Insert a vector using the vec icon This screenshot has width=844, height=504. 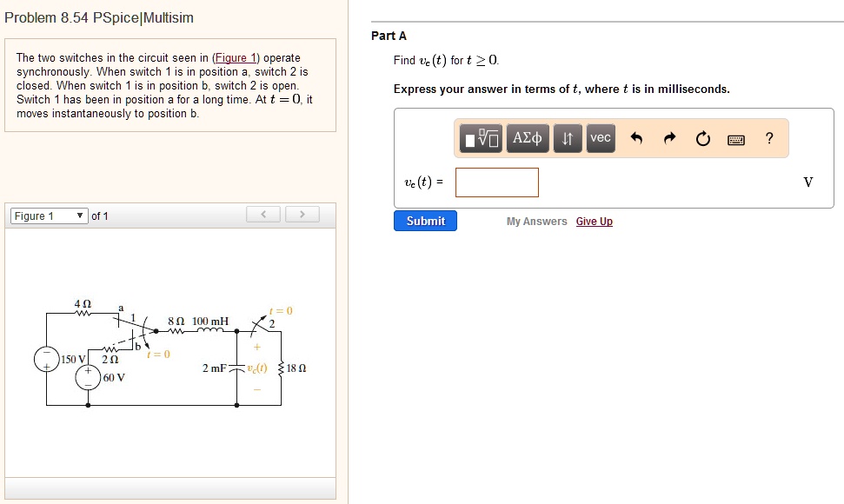[600, 137]
